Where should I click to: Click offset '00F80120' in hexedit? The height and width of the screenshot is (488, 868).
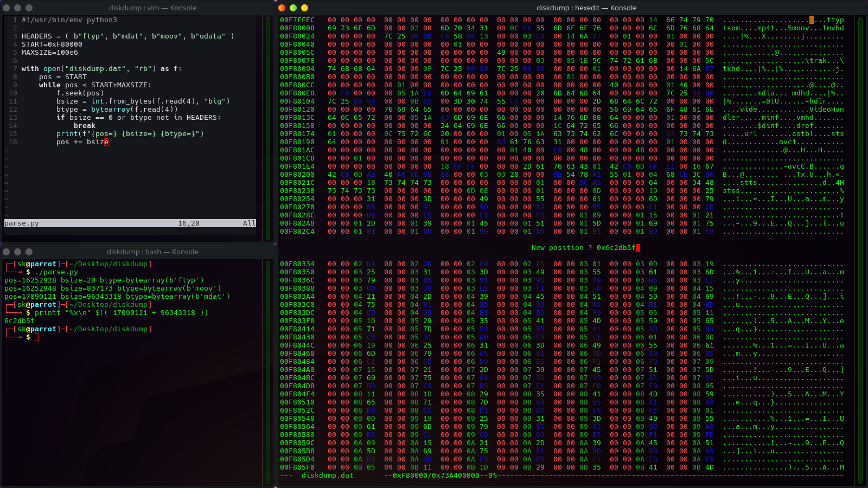(x=297, y=110)
